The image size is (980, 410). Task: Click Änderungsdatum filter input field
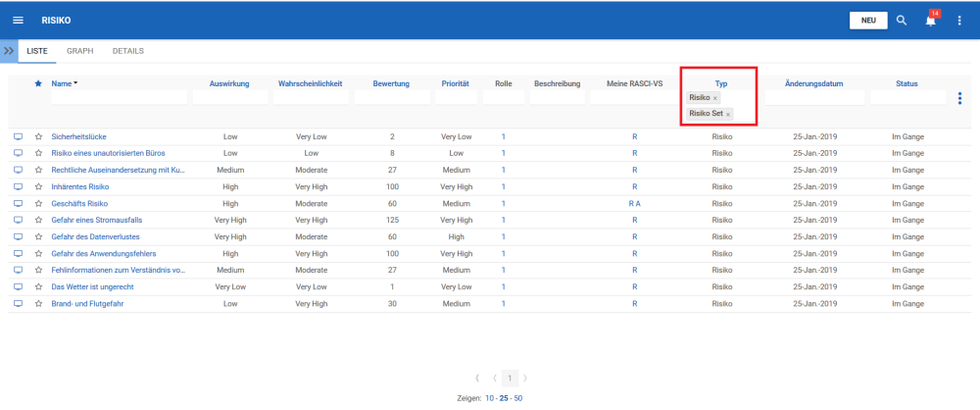coord(815,98)
